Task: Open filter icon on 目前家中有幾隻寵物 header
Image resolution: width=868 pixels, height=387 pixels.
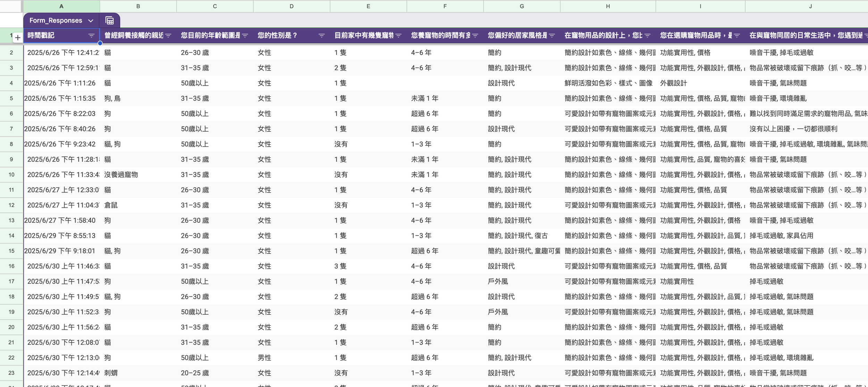Action: tap(399, 35)
